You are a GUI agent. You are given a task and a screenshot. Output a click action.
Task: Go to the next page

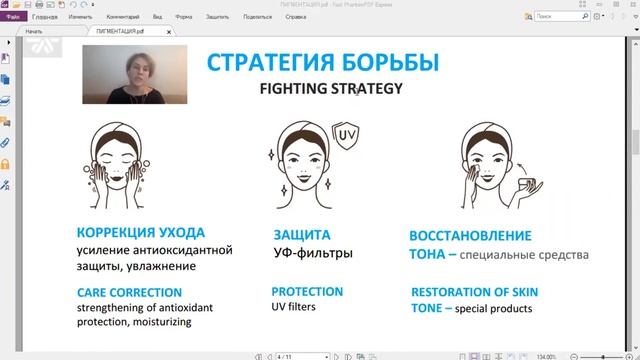coord(336,357)
